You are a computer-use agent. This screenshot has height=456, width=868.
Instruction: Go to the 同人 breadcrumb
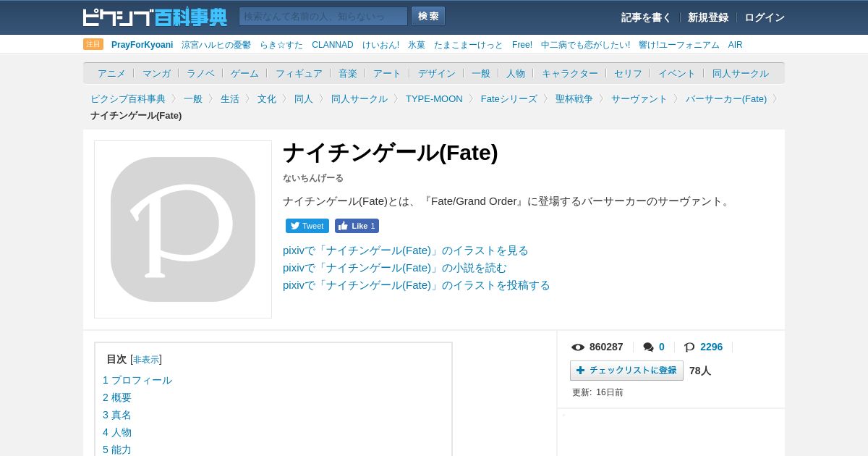click(x=304, y=98)
